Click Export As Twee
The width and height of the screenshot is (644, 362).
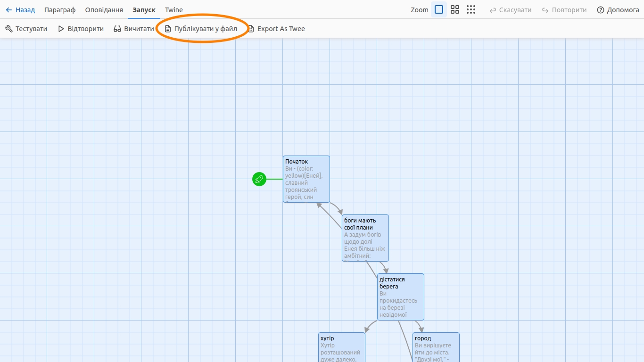click(276, 29)
